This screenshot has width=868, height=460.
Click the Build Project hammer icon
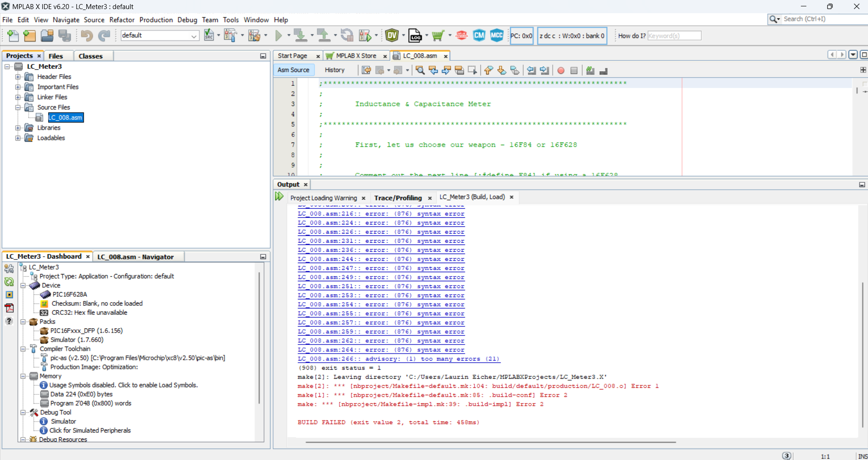(x=231, y=35)
